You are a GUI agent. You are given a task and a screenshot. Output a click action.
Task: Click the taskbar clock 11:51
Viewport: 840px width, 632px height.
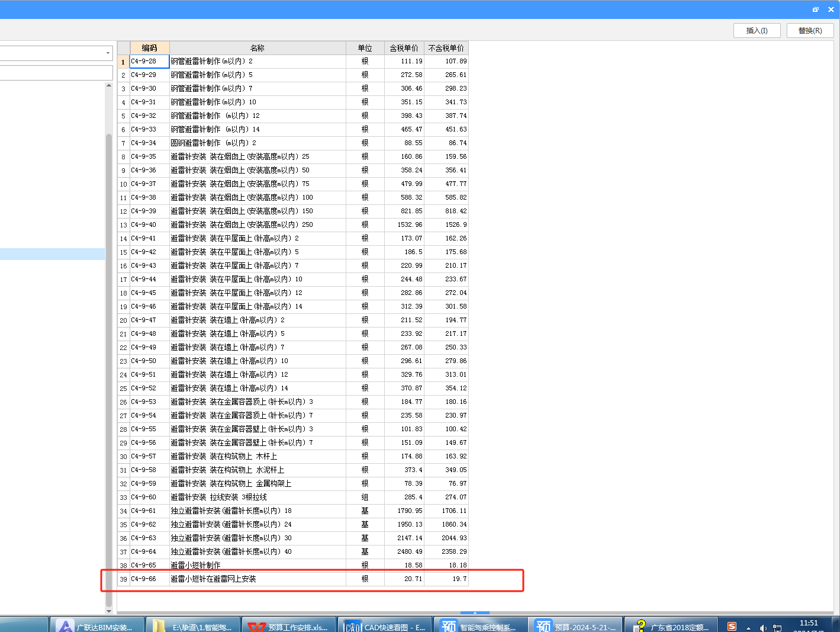click(x=809, y=624)
